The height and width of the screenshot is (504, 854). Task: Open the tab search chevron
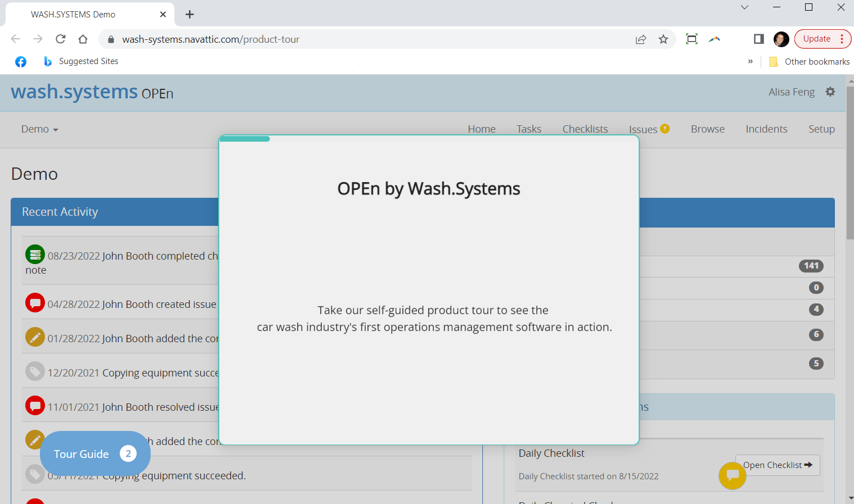pyautogui.click(x=744, y=7)
